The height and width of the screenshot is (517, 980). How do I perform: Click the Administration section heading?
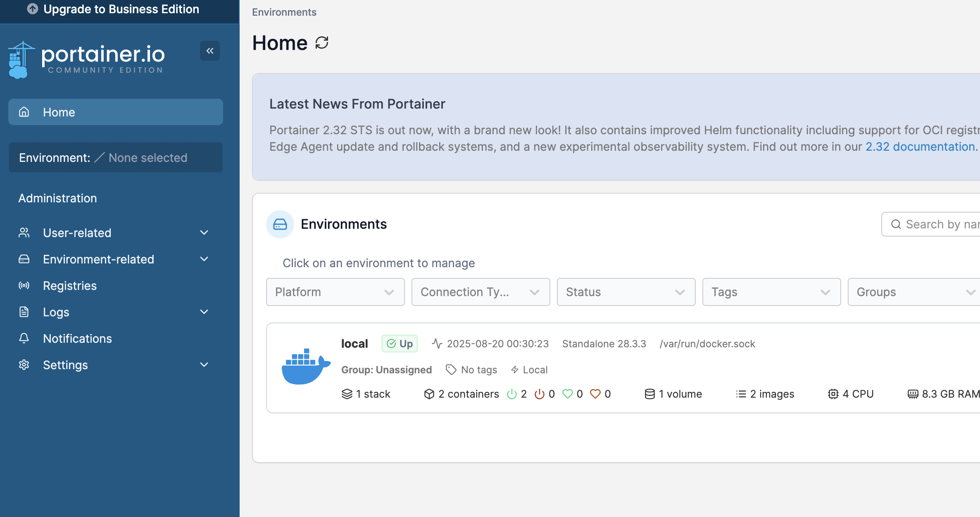57,198
